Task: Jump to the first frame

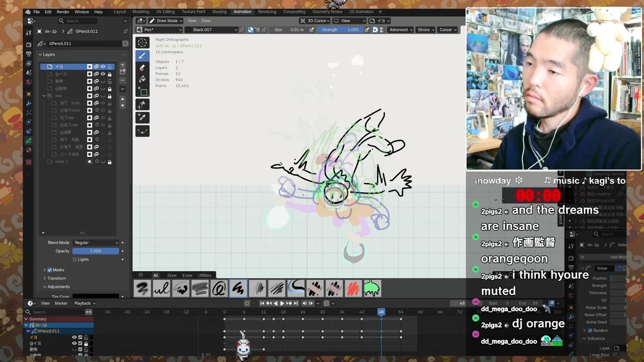Action: click(x=262, y=303)
